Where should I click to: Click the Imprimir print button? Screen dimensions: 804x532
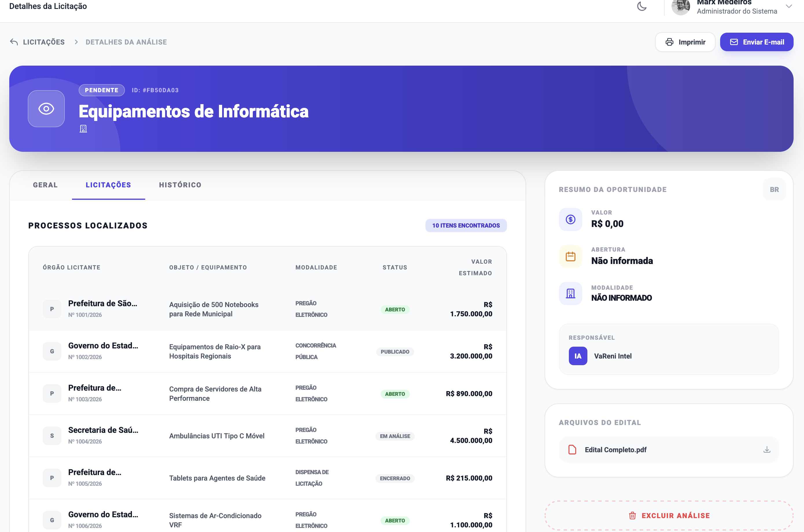tap(685, 42)
